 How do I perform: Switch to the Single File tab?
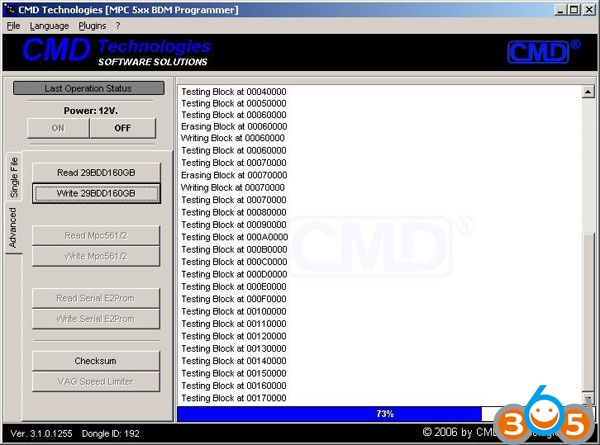[x=14, y=177]
